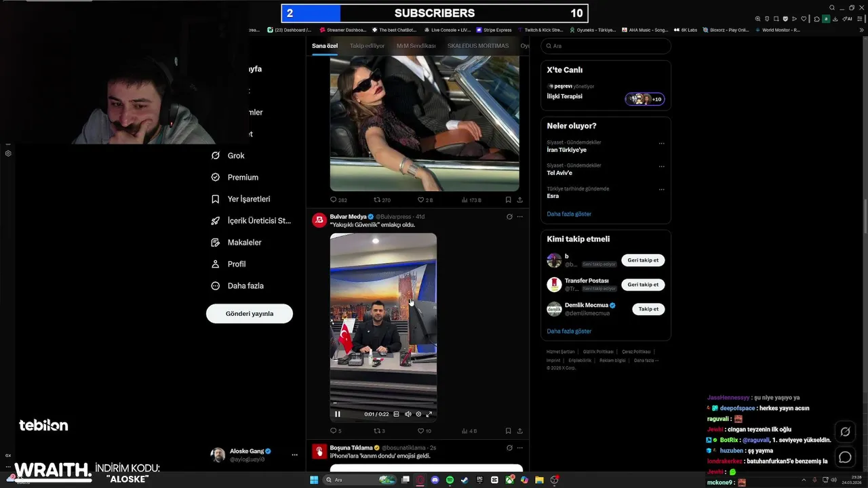
Task: Switch to the MrM Sendikası tab
Action: [x=416, y=46]
